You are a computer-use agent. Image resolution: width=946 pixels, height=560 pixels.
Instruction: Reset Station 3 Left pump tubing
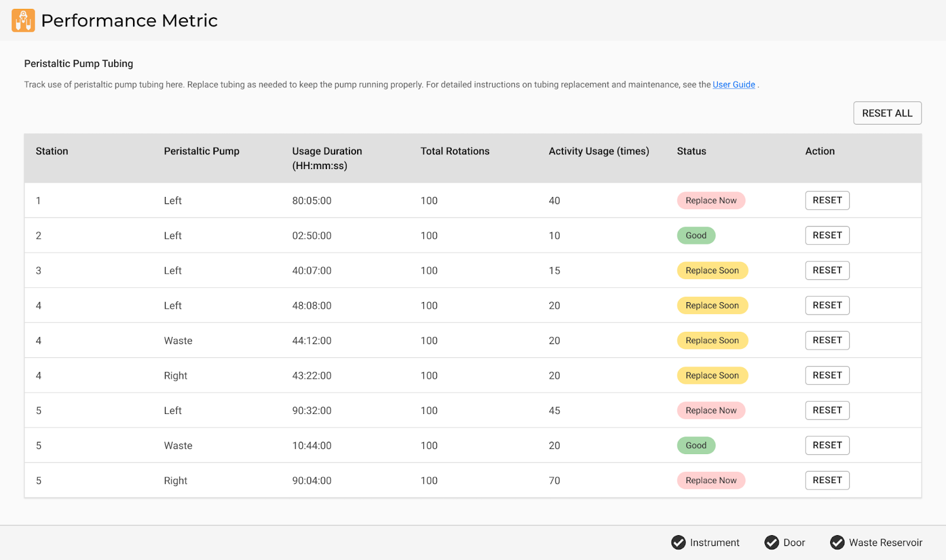coord(827,270)
